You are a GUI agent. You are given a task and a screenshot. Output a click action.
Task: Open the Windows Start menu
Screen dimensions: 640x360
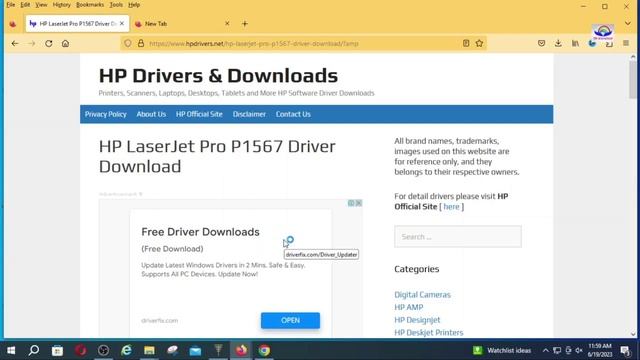coord(11,350)
